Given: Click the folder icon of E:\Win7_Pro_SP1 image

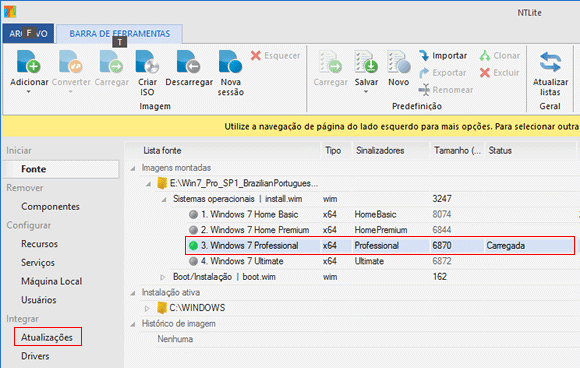Looking at the screenshot, I should (x=162, y=183).
